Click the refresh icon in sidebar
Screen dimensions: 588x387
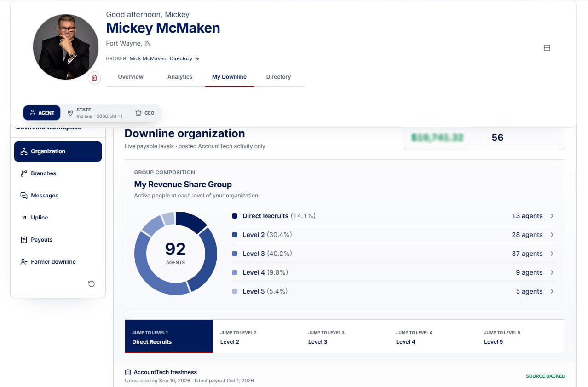coord(92,284)
